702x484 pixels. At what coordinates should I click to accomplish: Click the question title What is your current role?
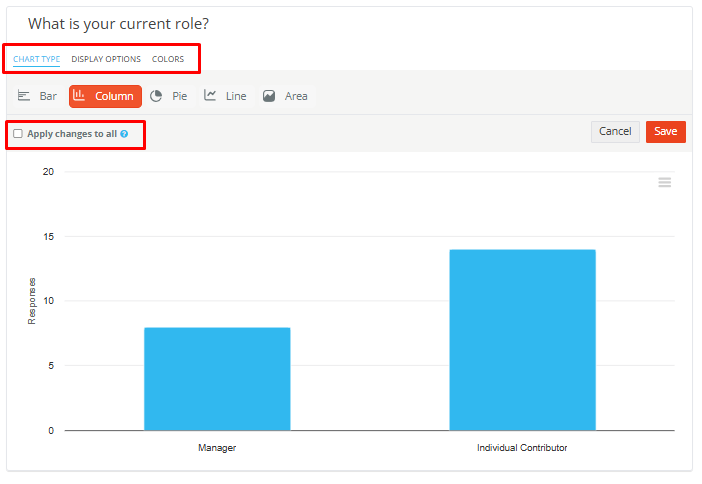pos(119,24)
